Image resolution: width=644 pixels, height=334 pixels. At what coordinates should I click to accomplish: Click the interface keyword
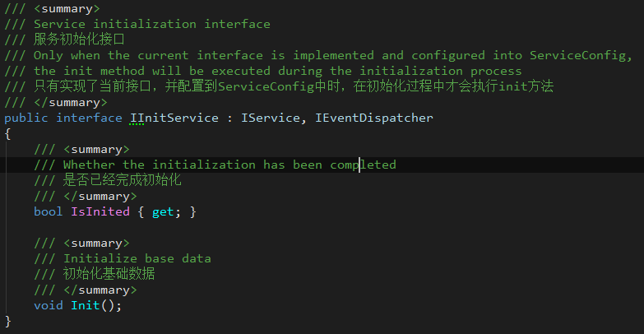click(89, 118)
